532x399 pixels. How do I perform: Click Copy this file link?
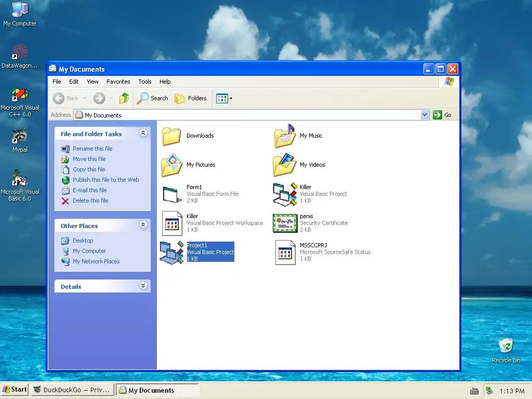pyautogui.click(x=89, y=169)
